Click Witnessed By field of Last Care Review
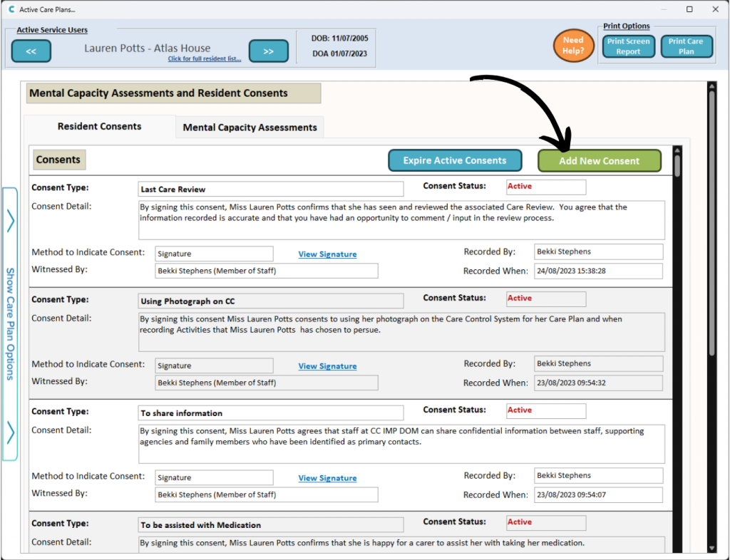The height and width of the screenshot is (560, 730). coord(267,271)
